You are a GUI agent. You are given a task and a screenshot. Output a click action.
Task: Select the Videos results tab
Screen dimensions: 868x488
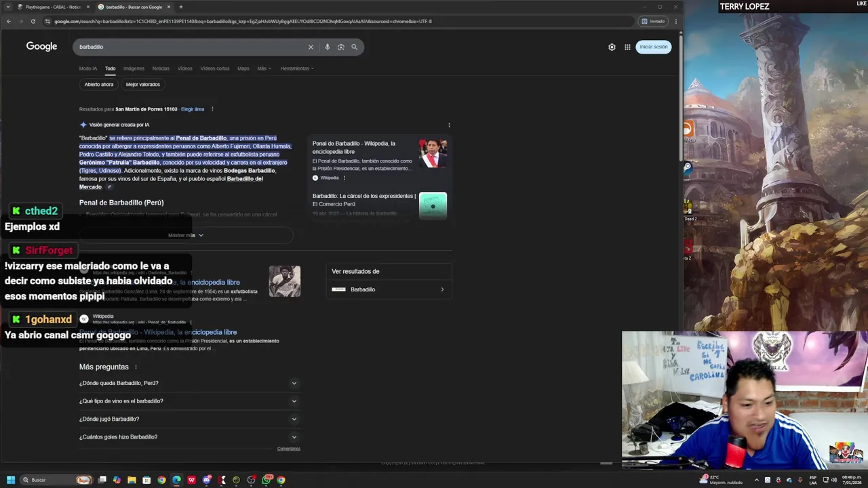click(x=184, y=68)
